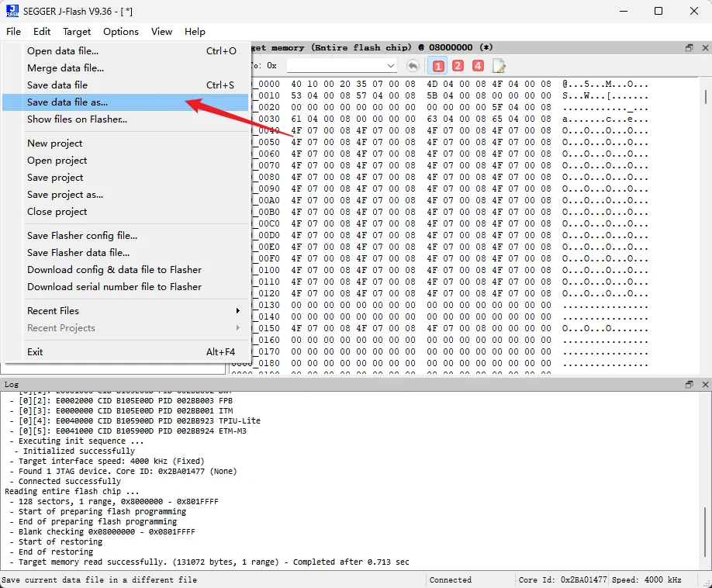712x588 pixels.
Task: Select New project menu entry
Action: [x=126, y=144]
